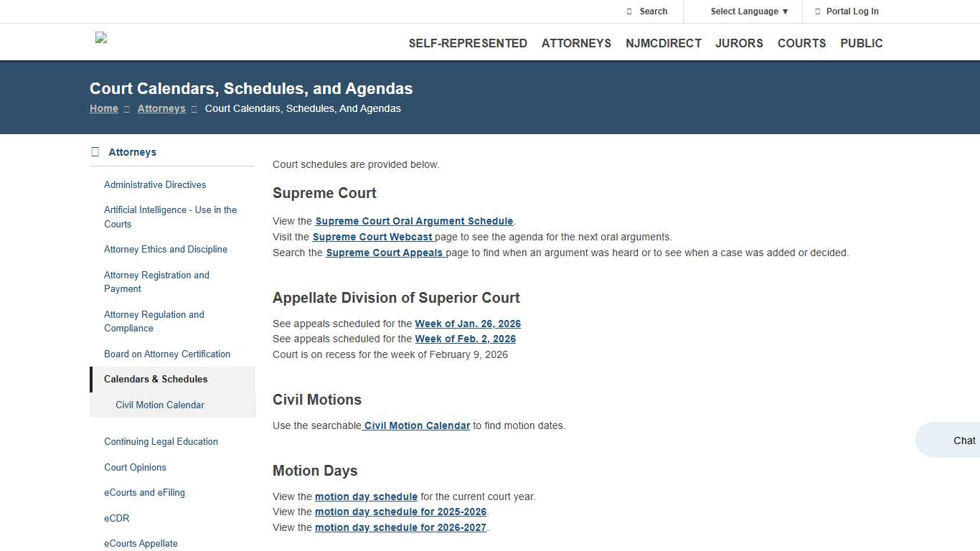Open the SELF-REPRESENTED menu
Image resolution: width=980 pixels, height=551 pixels.
tap(468, 43)
